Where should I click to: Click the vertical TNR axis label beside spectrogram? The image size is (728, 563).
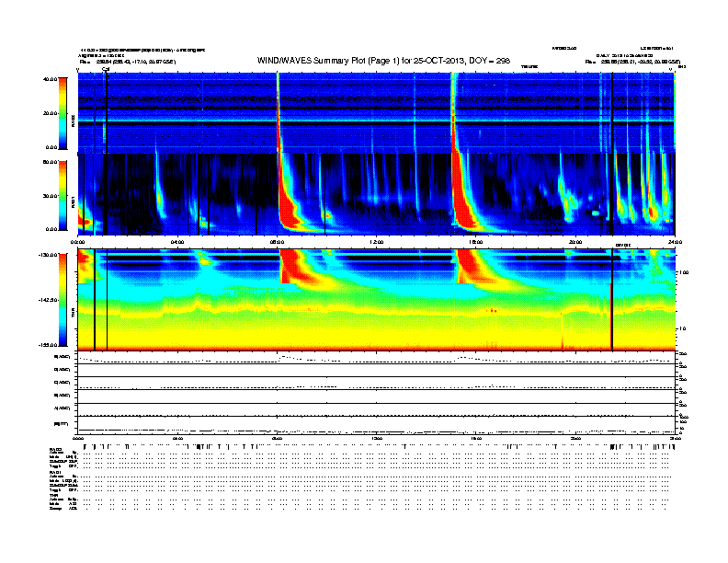pyautogui.click(x=73, y=315)
